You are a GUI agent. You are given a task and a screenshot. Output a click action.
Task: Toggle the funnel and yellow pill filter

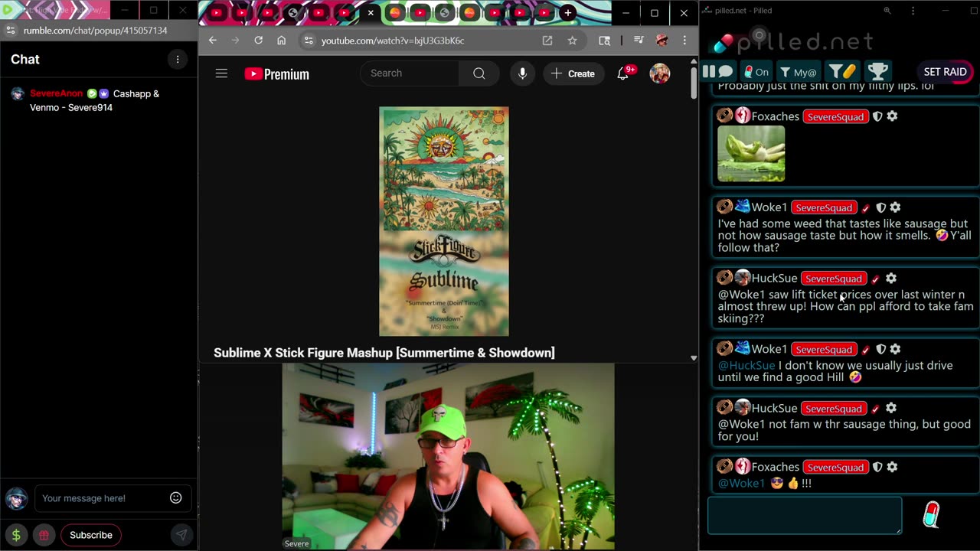pyautogui.click(x=842, y=72)
